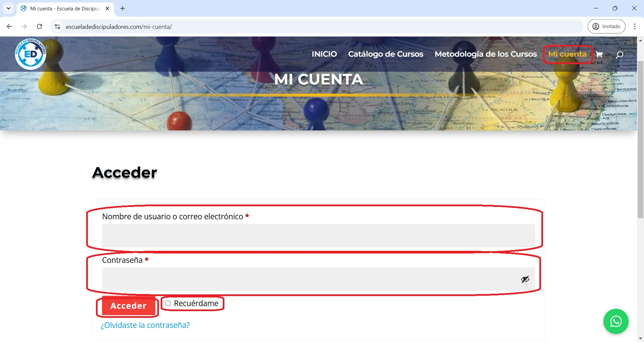This screenshot has height=342, width=644.
Task: Click the forward navigation arrow
Action: [x=24, y=26]
